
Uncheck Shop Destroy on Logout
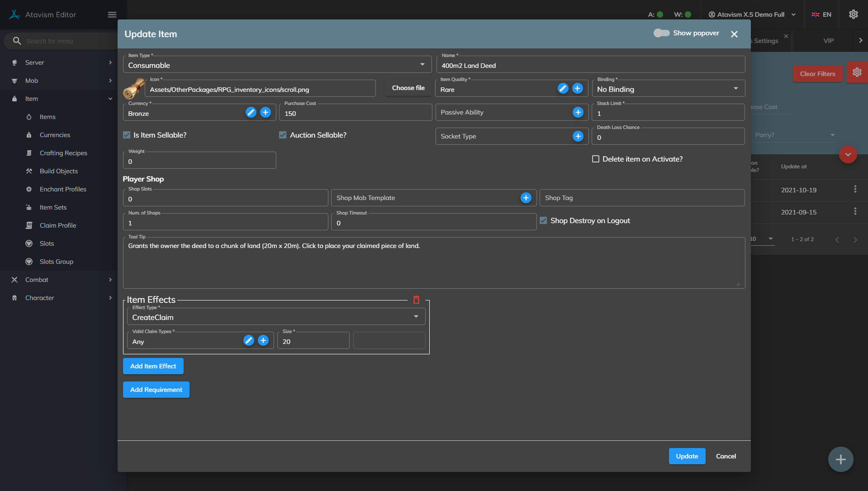click(543, 221)
